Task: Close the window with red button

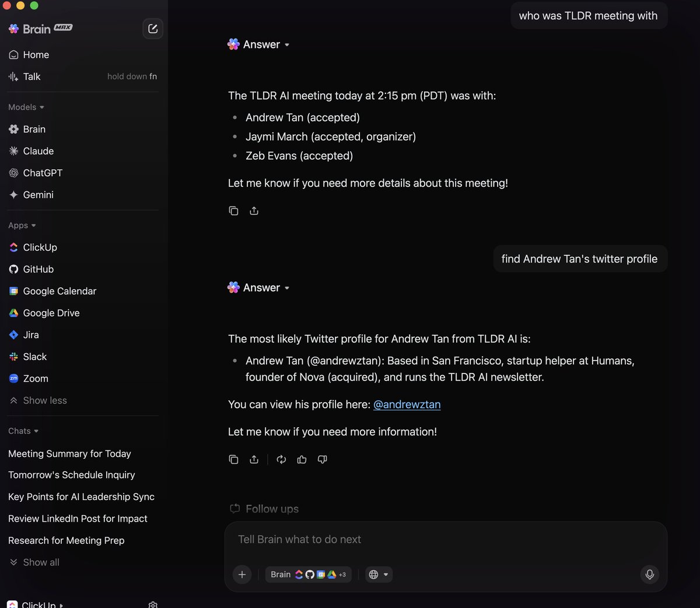Action: pyautogui.click(x=6, y=5)
